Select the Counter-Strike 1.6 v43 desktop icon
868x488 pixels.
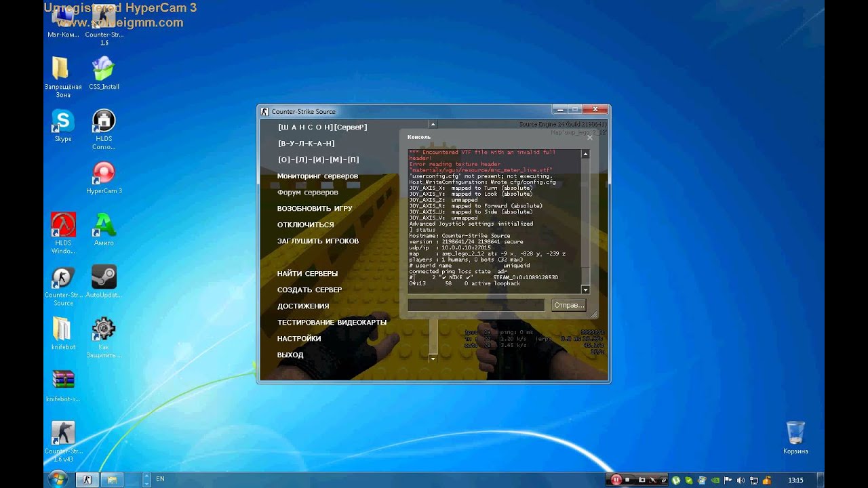(x=63, y=441)
